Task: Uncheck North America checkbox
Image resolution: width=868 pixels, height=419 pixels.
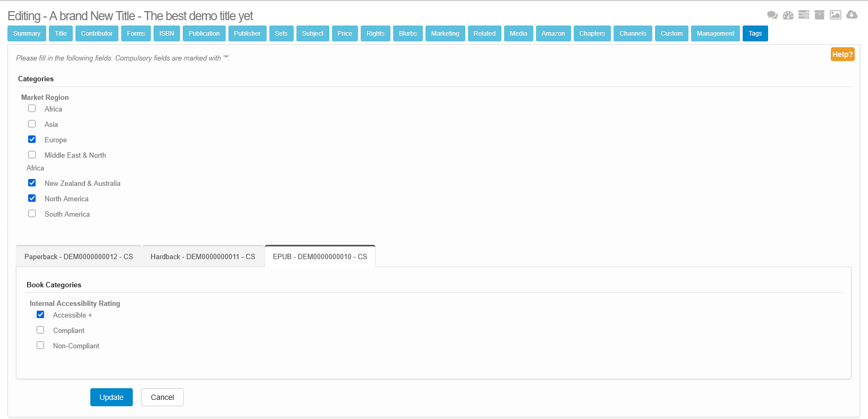Action: click(32, 198)
